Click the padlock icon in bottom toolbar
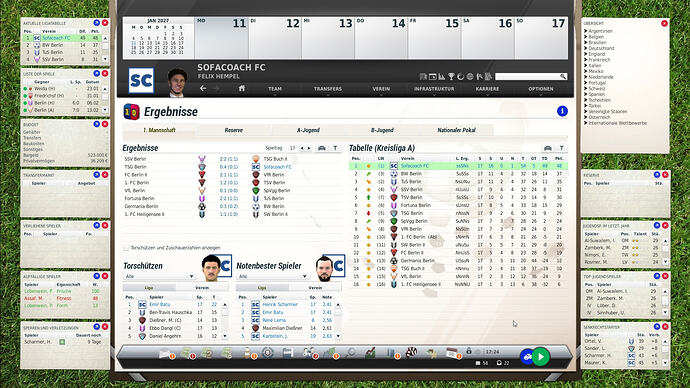The image size is (690, 388). click(469, 351)
